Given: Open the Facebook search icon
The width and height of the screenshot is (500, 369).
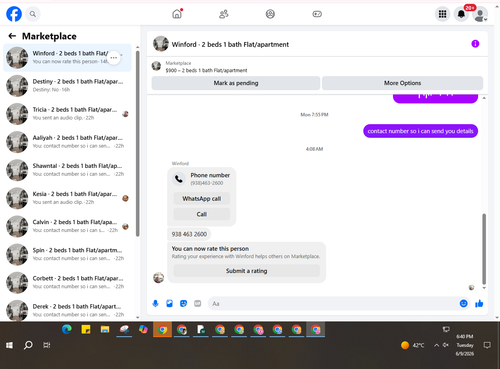Looking at the screenshot, I should pos(33,14).
